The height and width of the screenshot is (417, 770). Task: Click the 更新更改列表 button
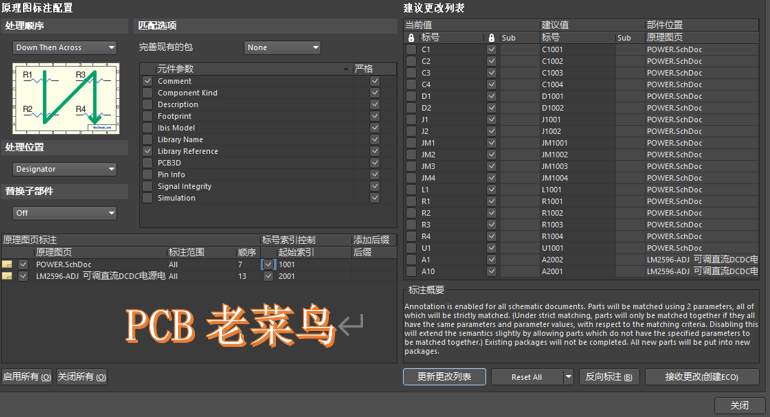pos(444,377)
